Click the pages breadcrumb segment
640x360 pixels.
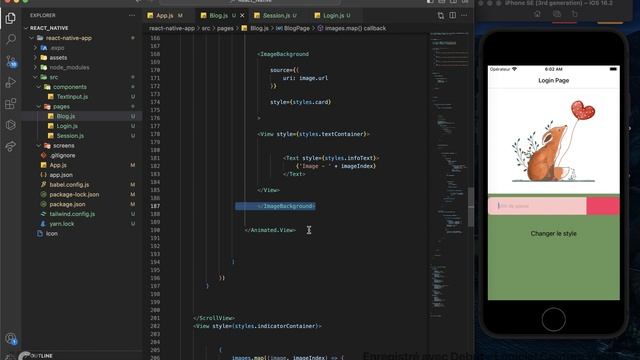[225, 28]
